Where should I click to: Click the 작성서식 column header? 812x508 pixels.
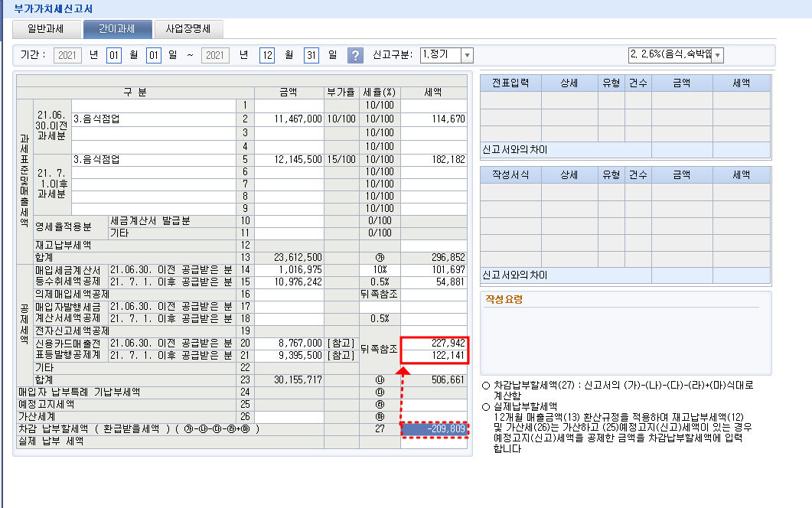510,175
